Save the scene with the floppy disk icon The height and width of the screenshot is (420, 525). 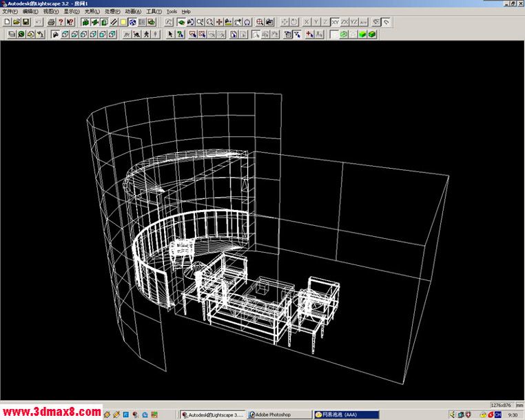25,22
